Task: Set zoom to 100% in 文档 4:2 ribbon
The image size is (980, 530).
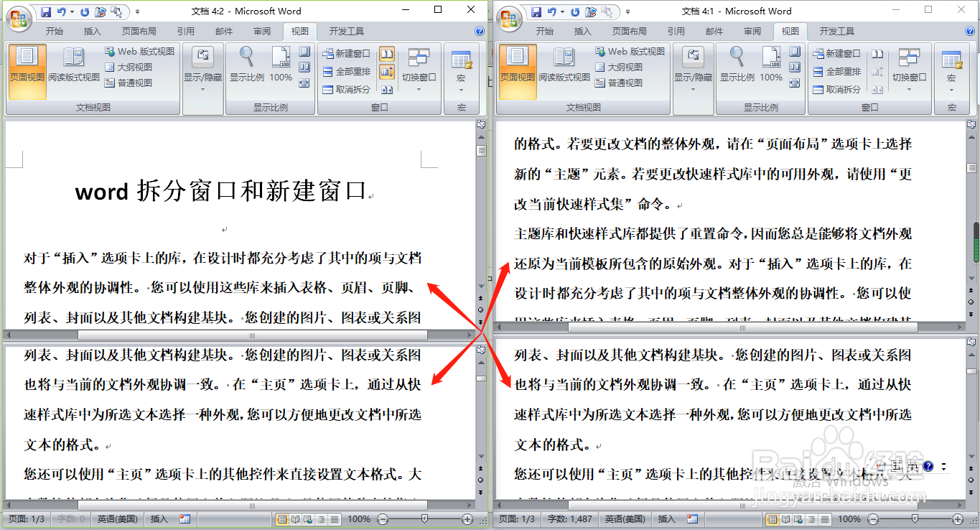Action: pyautogui.click(x=281, y=65)
